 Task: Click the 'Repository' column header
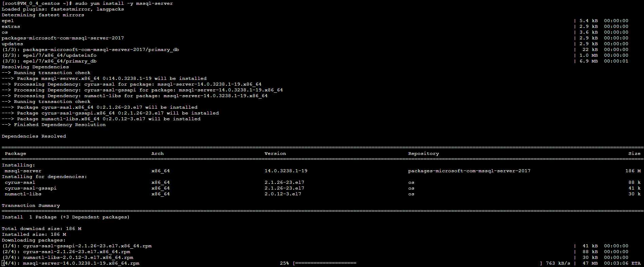[x=424, y=154]
